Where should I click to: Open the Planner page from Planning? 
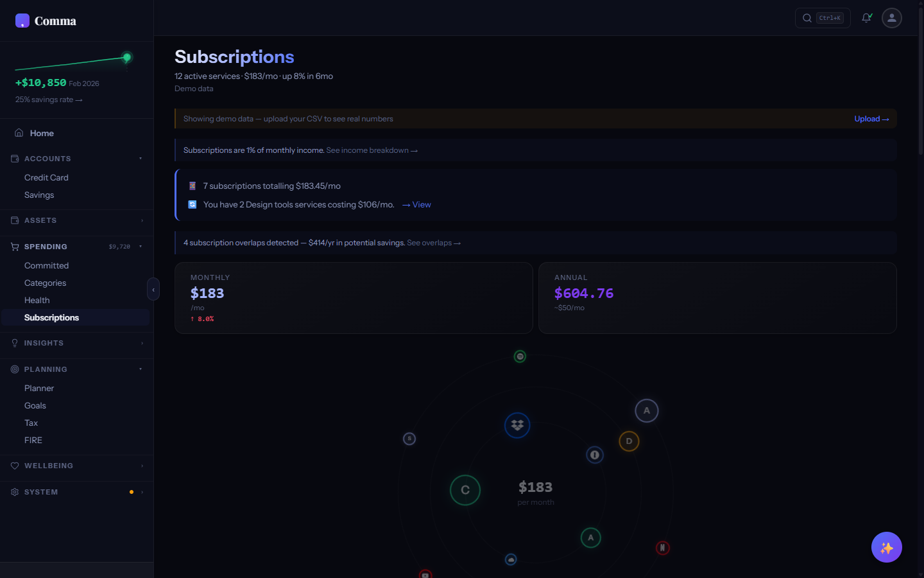[38, 388]
